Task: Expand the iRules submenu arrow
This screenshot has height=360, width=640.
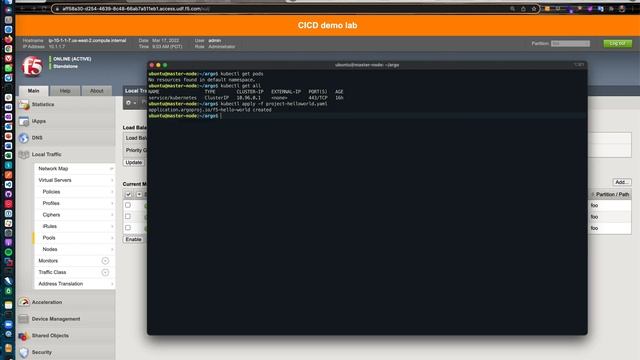Action: click(112, 226)
